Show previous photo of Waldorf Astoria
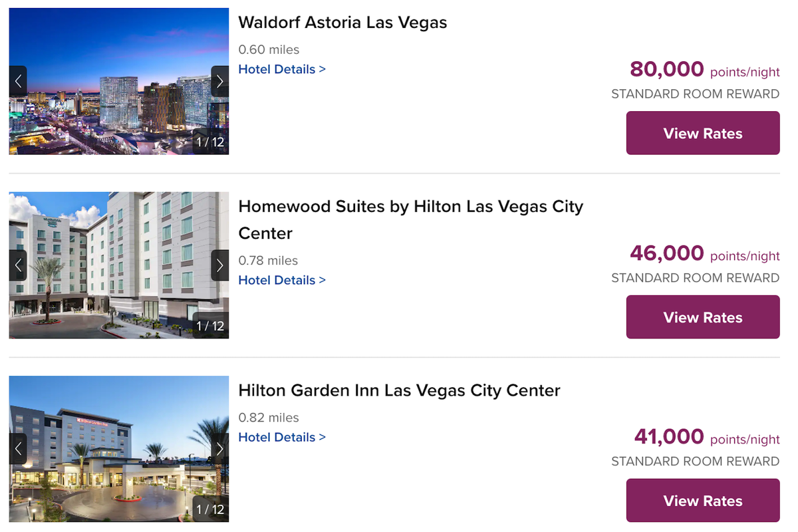Viewport: 798px width, 532px height. 18,80
